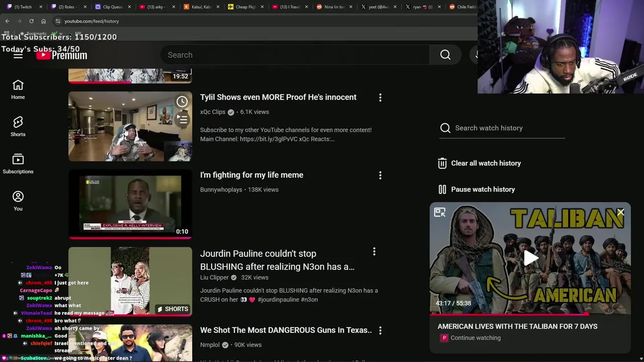Expand the miniplayer to full page

(x=440, y=212)
